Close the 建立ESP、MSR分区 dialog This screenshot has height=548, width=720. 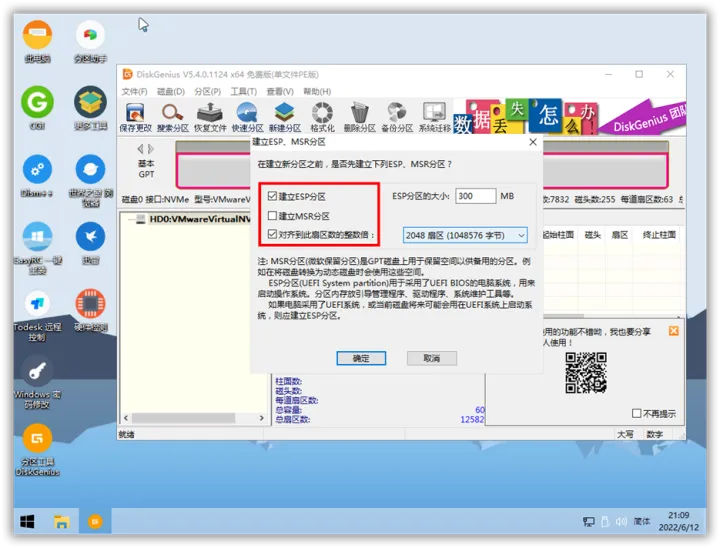pos(533,142)
